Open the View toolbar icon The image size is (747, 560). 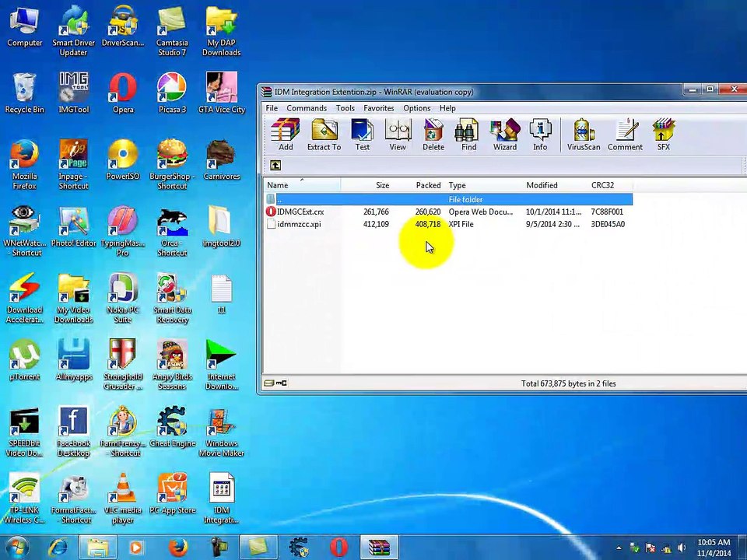coord(398,134)
